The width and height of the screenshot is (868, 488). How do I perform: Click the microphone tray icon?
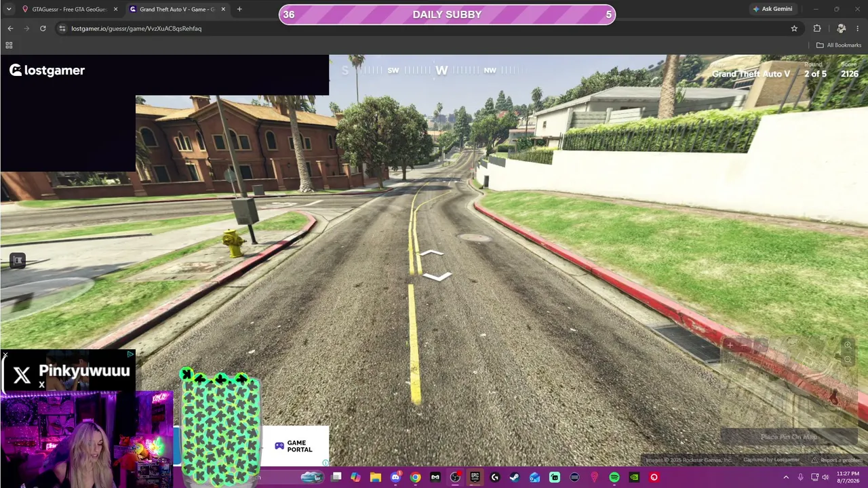pos(801,477)
